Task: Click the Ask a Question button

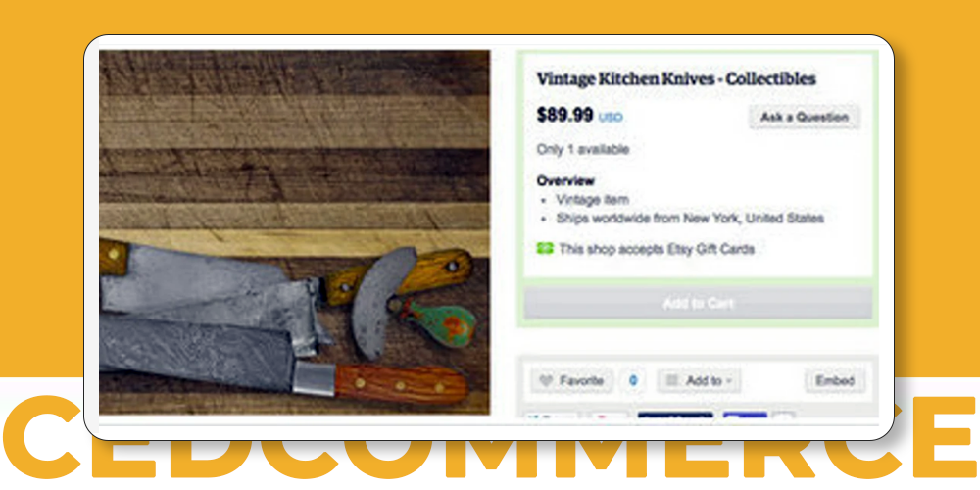Action: (x=805, y=117)
